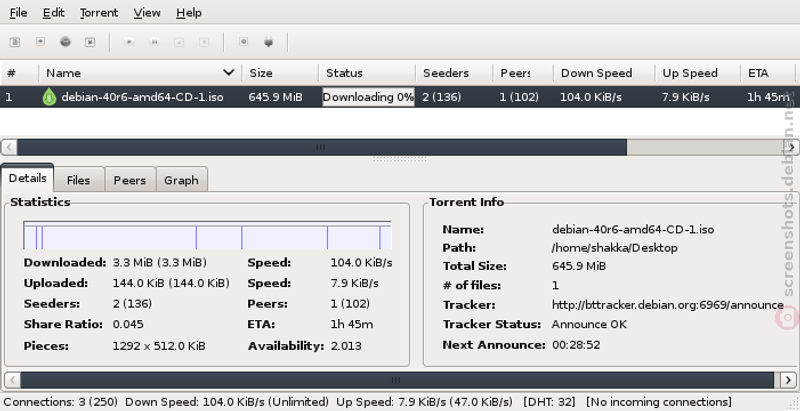The height and width of the screenshot is (411, 800).
Task: Click the sort arrow in Name header
Action: (x=229, y=73)
